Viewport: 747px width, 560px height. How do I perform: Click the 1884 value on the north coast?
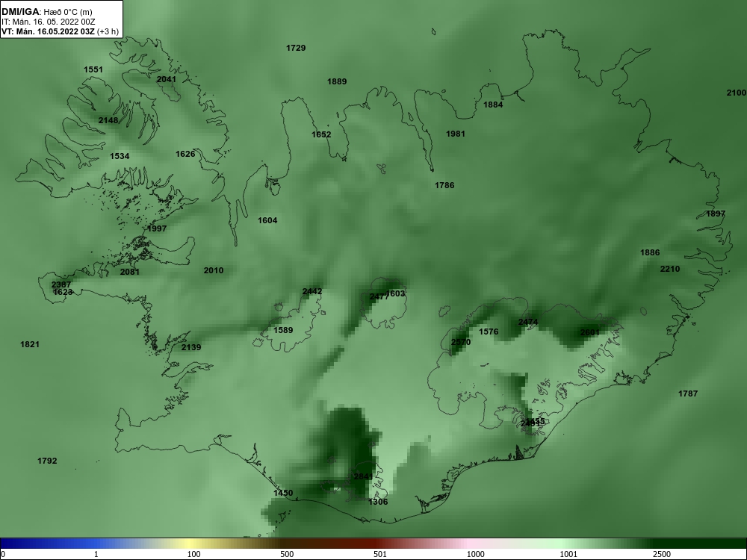[x=493, y=105]
